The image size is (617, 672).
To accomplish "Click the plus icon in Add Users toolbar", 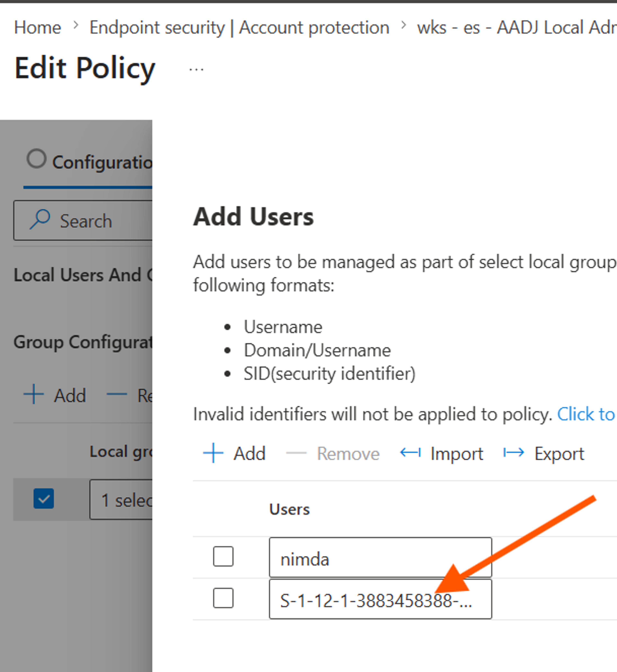I will [213, 453].
